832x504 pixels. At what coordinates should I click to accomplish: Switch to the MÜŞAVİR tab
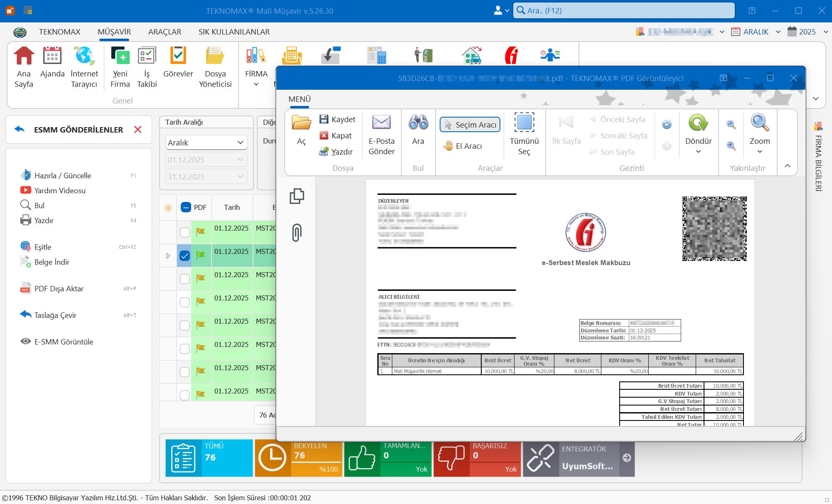tap(114, 32)
